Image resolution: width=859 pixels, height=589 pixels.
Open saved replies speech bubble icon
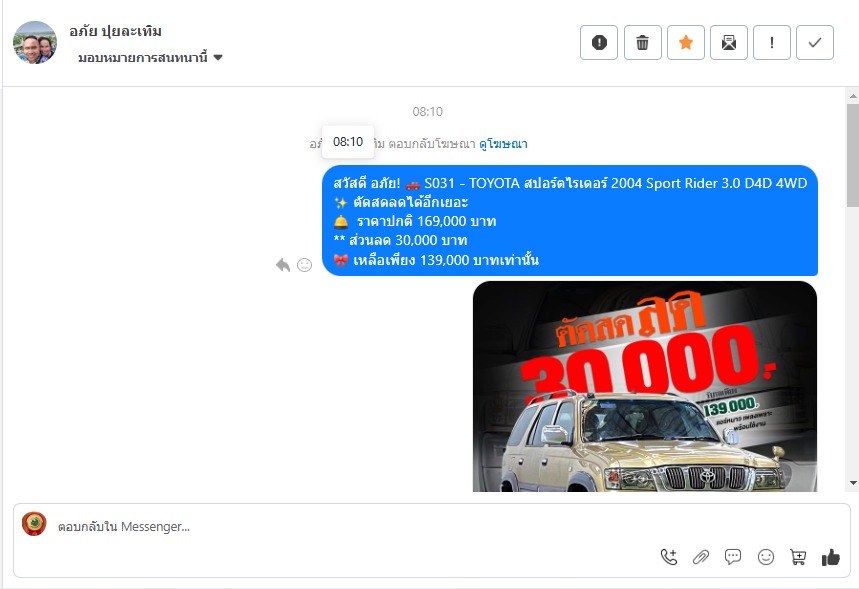tap(732, 557)
